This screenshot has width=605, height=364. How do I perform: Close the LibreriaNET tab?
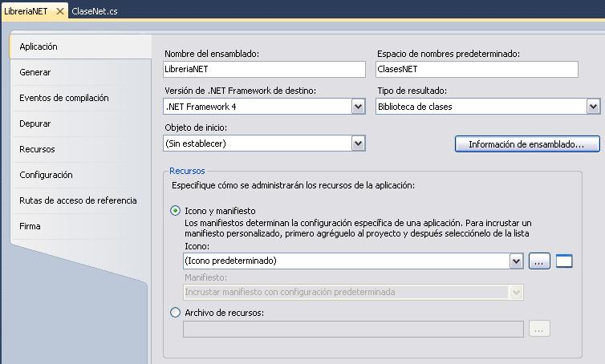point(60,11)
